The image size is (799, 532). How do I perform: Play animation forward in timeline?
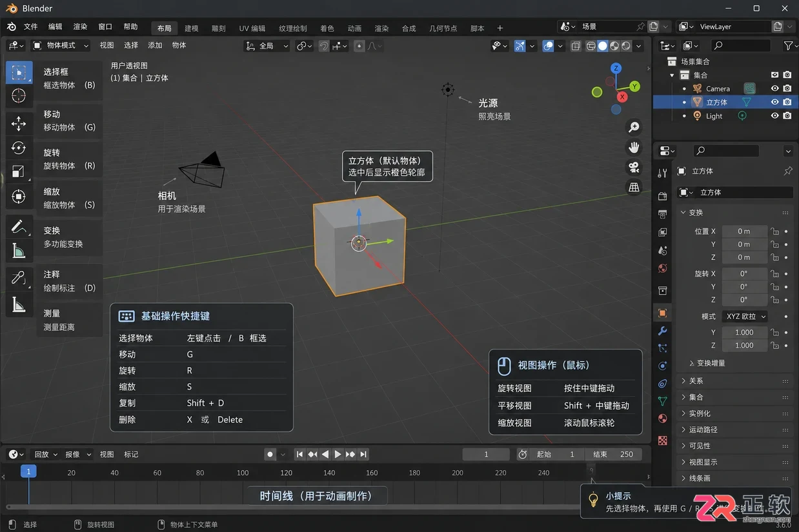338,454
